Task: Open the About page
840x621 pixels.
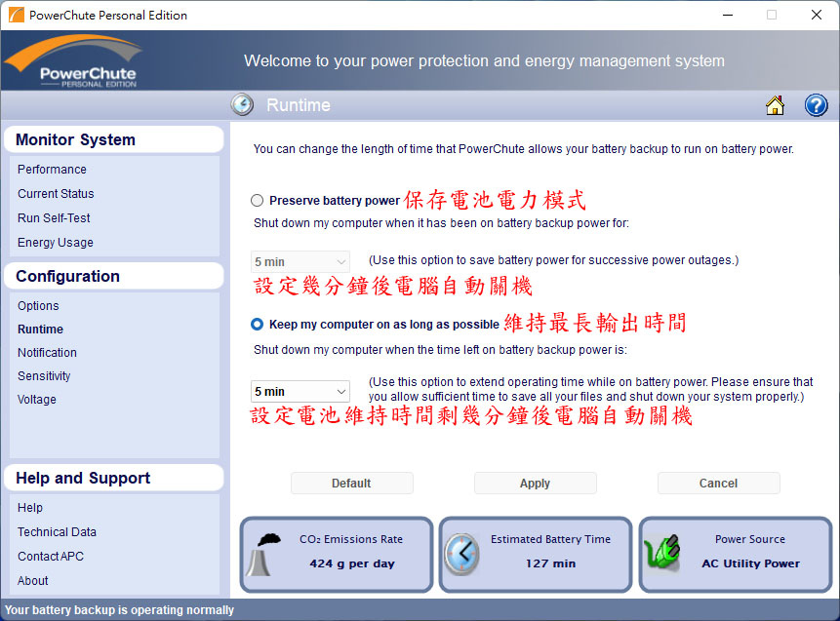Action: point(32,581)
